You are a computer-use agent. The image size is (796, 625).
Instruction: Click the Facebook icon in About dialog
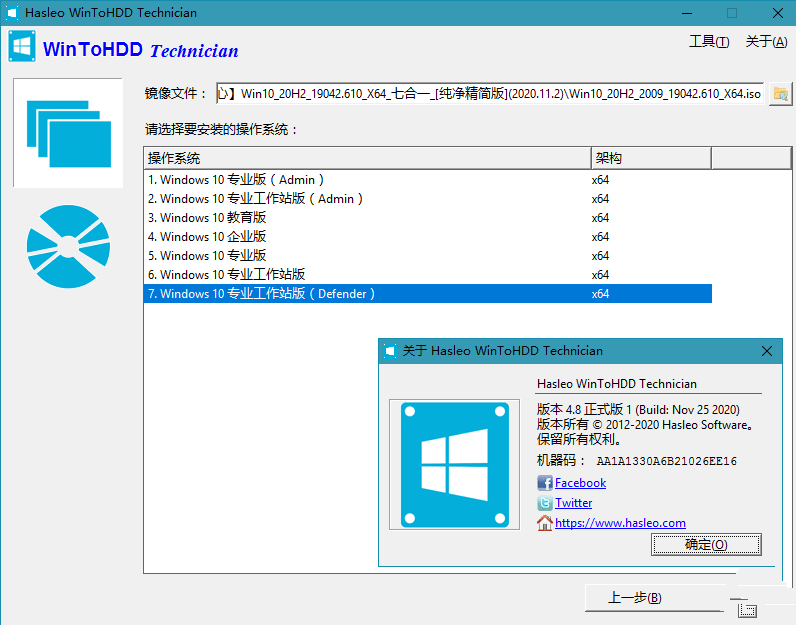(545, 483)
